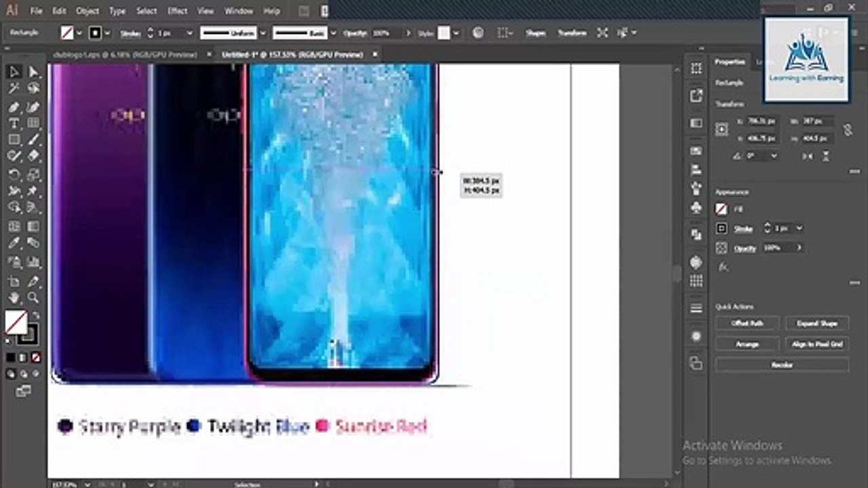Open the stroke color dropdown in control bar
868x488 pixels.
click(108, 33)
